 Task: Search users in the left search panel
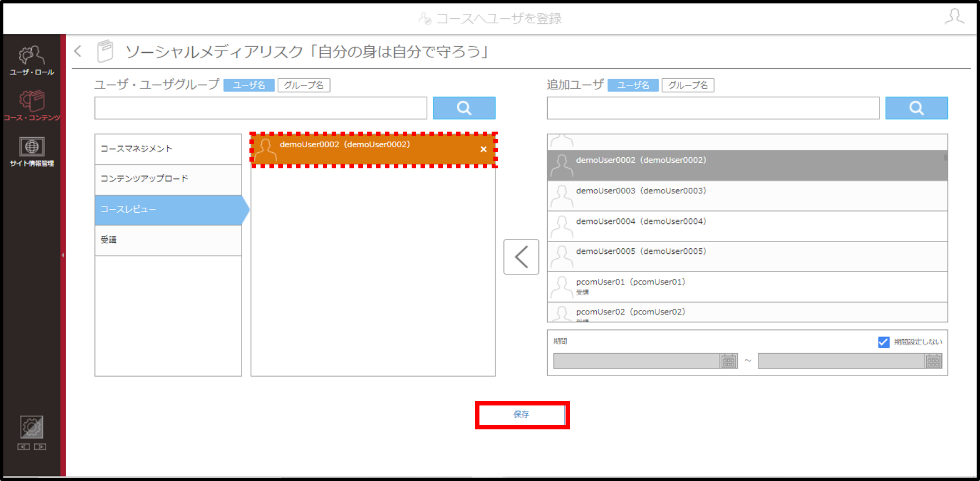[464, 108]
